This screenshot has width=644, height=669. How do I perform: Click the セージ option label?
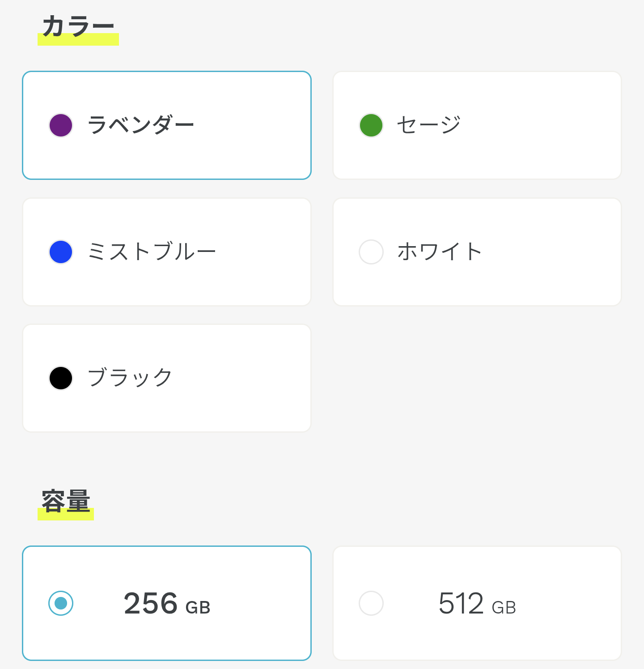(x=428, y=125)
